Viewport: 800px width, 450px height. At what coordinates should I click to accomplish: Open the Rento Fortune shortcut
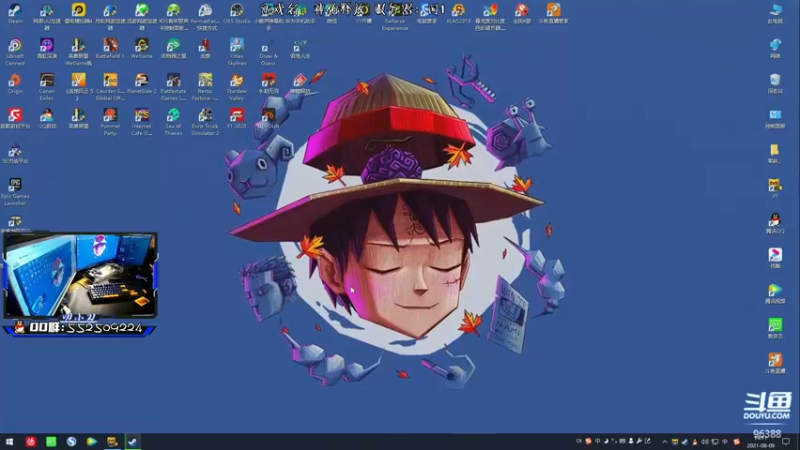[x=205, y=87]
